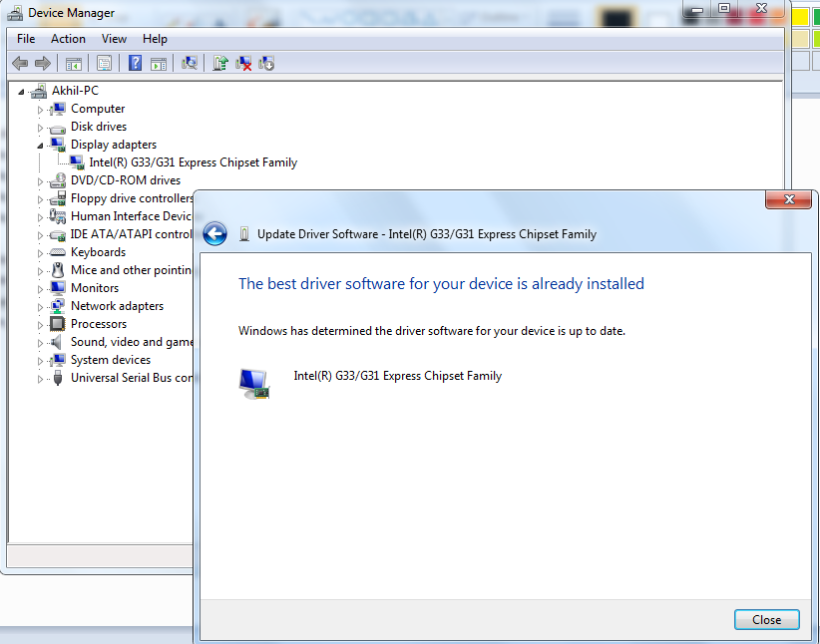Close Update Driver Software dialog via red X
The width and height of the screenshot is (820, 644).
pyautogui.click(x=789, y=199)
